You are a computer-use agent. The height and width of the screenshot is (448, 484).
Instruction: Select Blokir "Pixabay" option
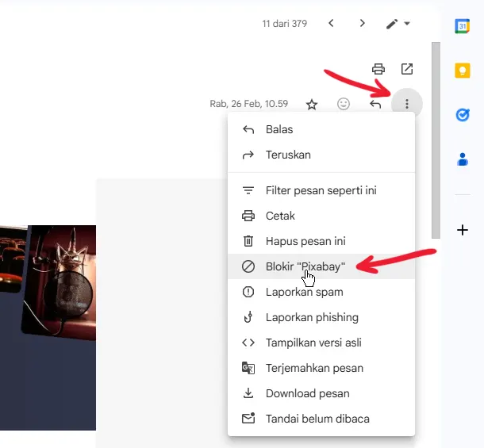[x=321, y=266]
